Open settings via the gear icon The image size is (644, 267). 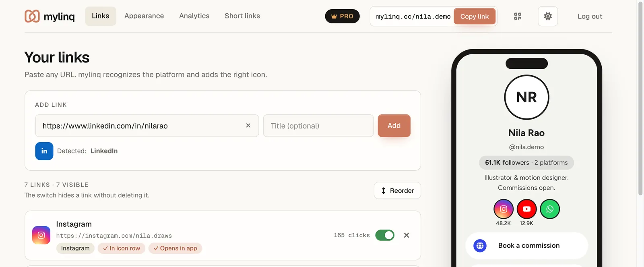tap(548, 16)
